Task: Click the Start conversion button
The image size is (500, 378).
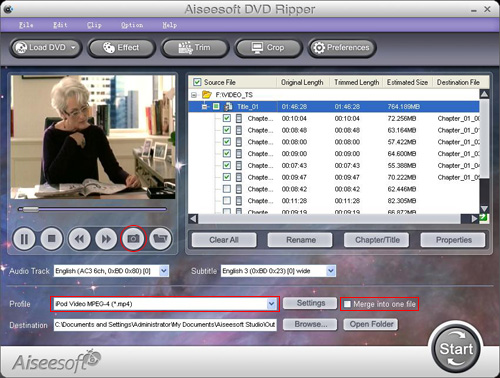Action: click(456, 348)
